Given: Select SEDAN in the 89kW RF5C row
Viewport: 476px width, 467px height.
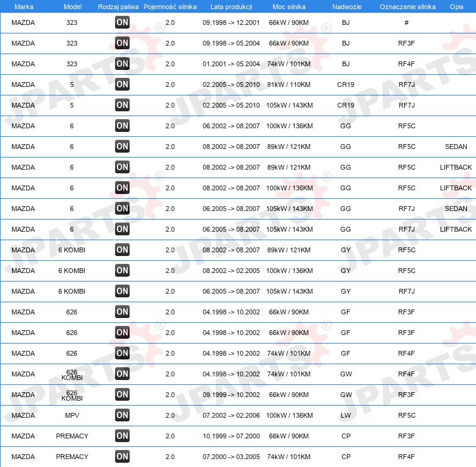Looking at the screenshot, I should click(x=456, y=147).
